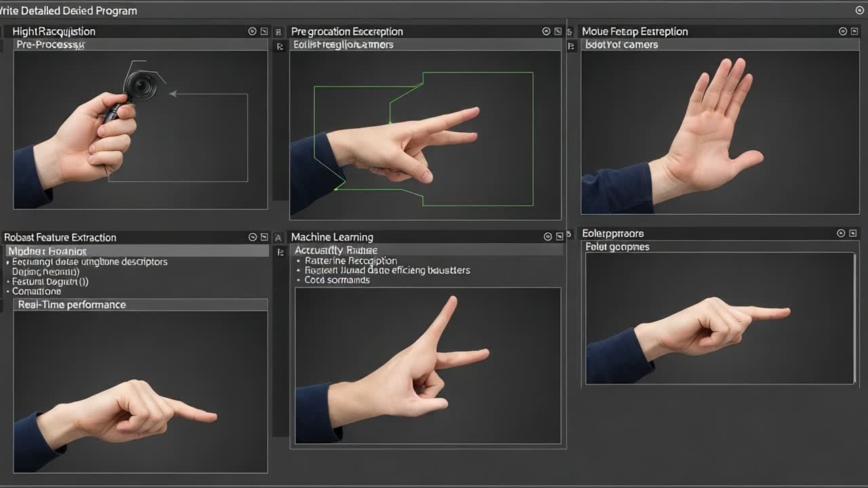Select the small A icon between the panels
The width and height of the screenshot is (868, 488).
278,237
